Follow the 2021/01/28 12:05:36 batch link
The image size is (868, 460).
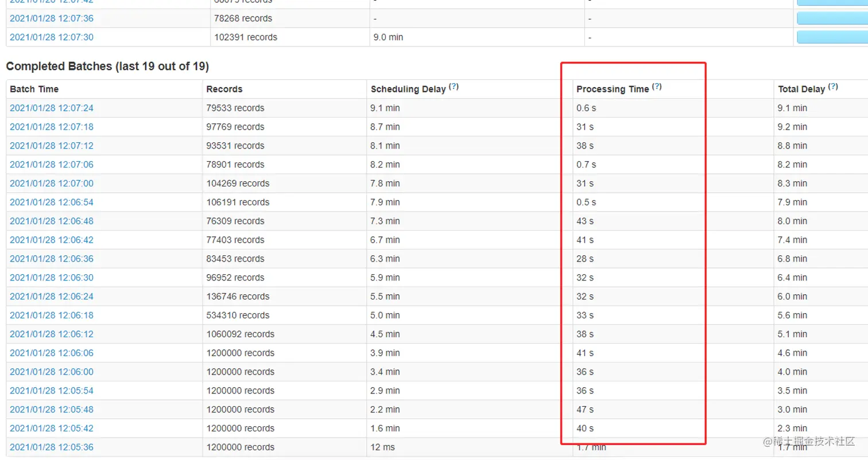click(x=52, y=447)
